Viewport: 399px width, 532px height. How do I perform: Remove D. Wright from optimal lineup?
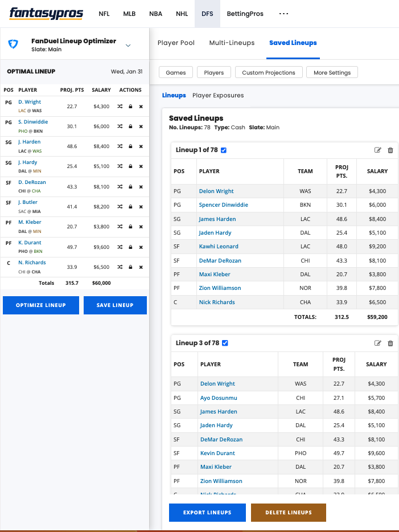click(141, 107)
